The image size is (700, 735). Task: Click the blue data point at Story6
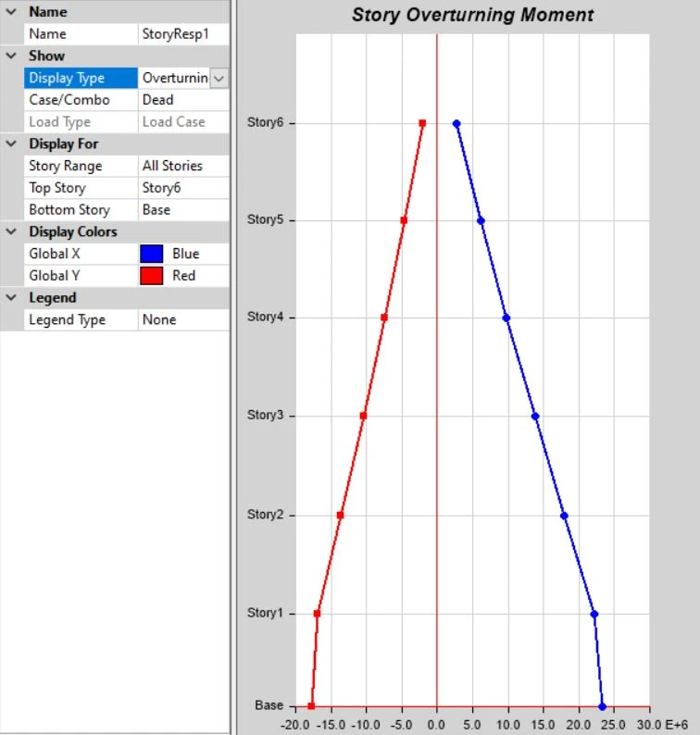point(456,123)
